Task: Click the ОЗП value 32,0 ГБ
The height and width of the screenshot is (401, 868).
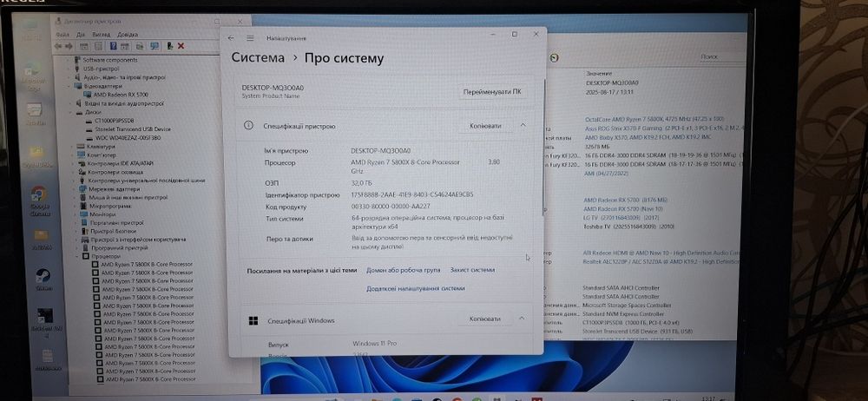Action: click(363, 182)
